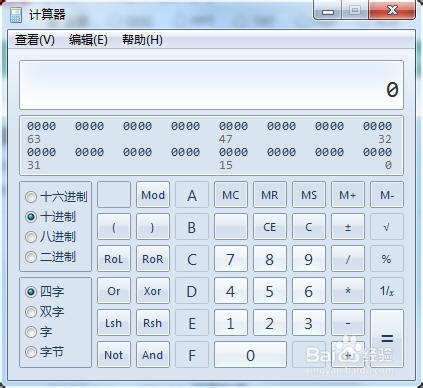This screenshot has width=423, height=388.
Task: Click the number 2 key
Action: click(270, 323)
